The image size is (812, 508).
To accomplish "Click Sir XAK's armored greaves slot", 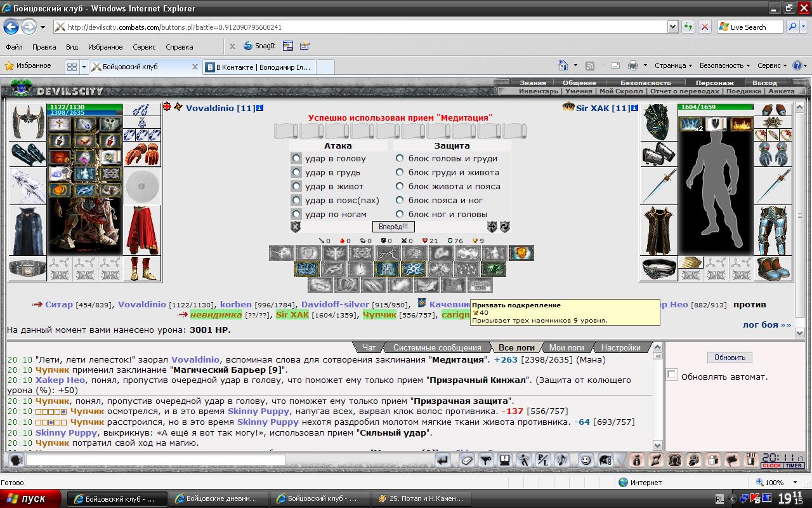I will [x=773, y=230].
